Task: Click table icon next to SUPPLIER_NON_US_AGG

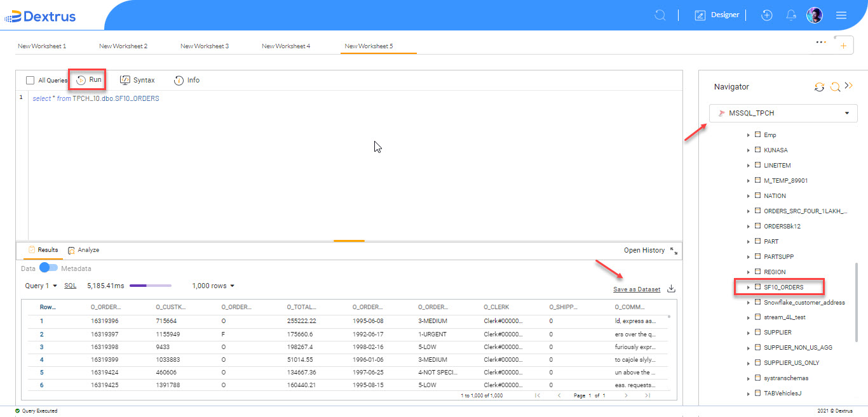Action: (x=757, y=348)
